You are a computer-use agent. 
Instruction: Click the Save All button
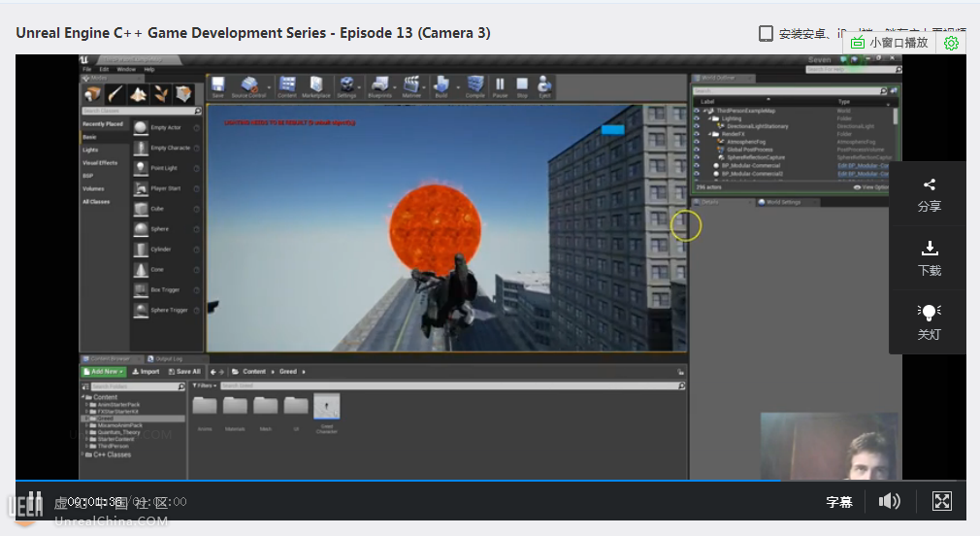(185, 372)
